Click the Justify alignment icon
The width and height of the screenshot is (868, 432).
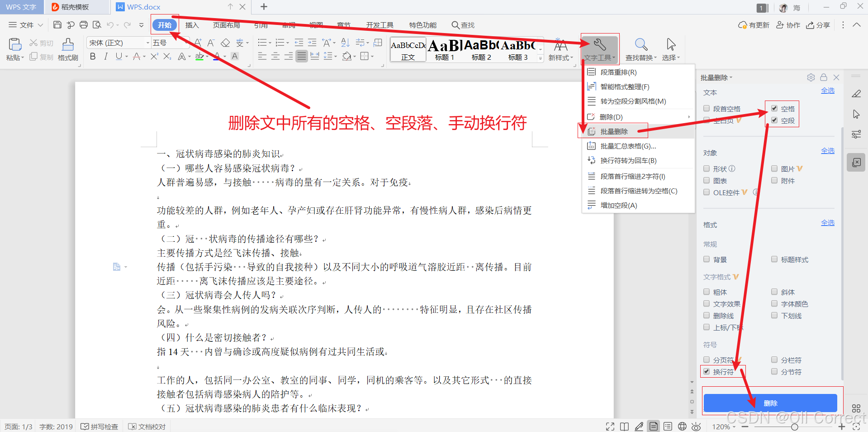coord(302,56)
